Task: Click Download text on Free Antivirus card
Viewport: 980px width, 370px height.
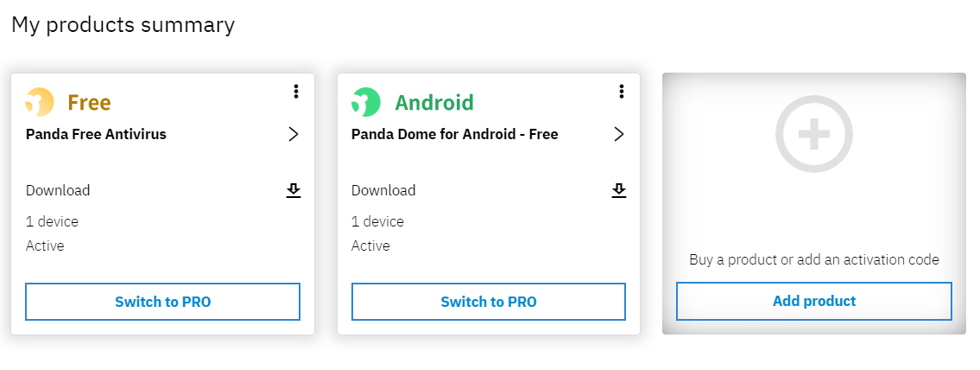Action: [x=58, y=190]
